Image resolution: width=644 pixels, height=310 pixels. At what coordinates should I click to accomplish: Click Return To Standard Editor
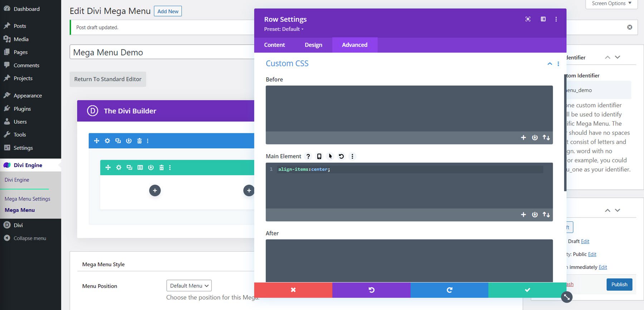tap(108, 79)
